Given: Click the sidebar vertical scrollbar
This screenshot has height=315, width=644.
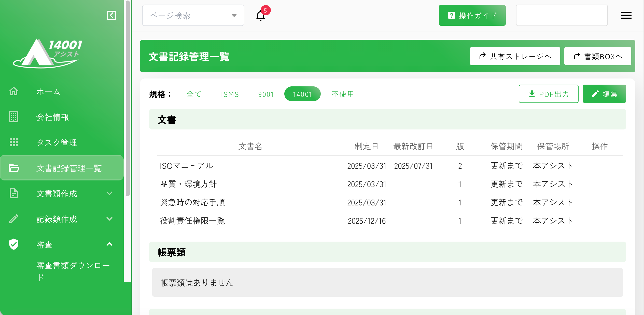Looking at the screenshot, I should click(128, 98).
